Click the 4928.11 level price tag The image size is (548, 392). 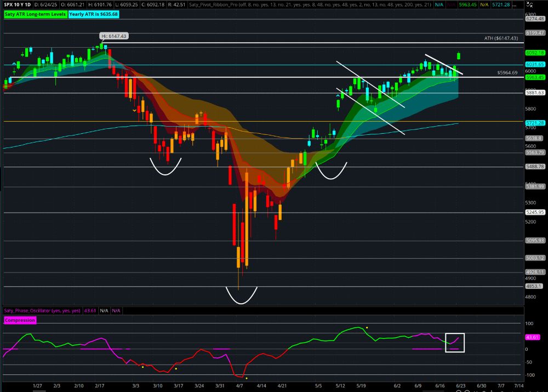click(535, 272)
